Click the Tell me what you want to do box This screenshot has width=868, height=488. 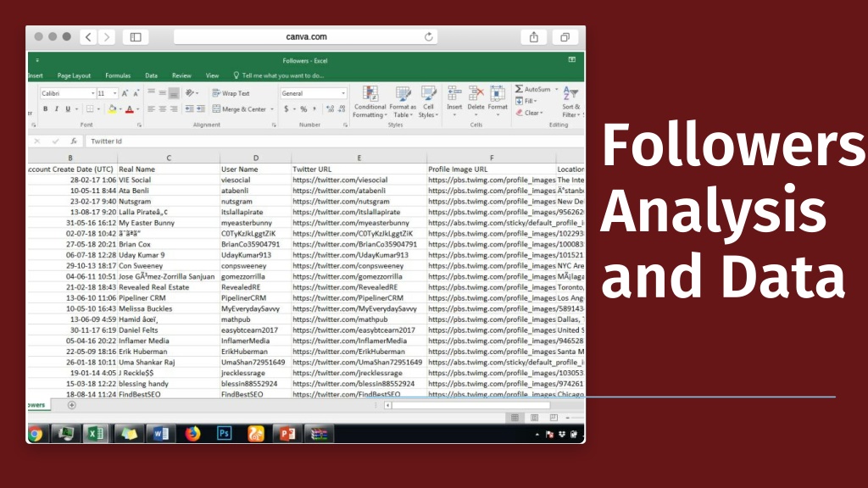(x=278, y=75)
